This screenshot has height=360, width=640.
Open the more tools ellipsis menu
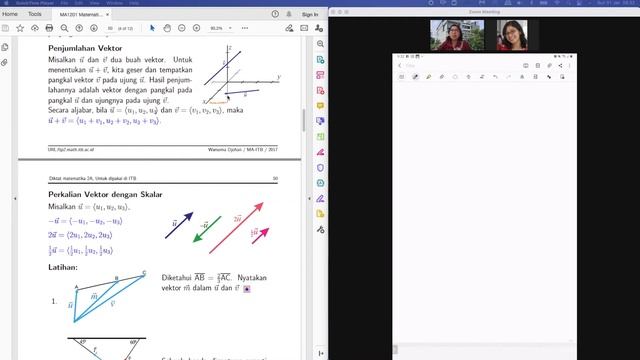245,28
